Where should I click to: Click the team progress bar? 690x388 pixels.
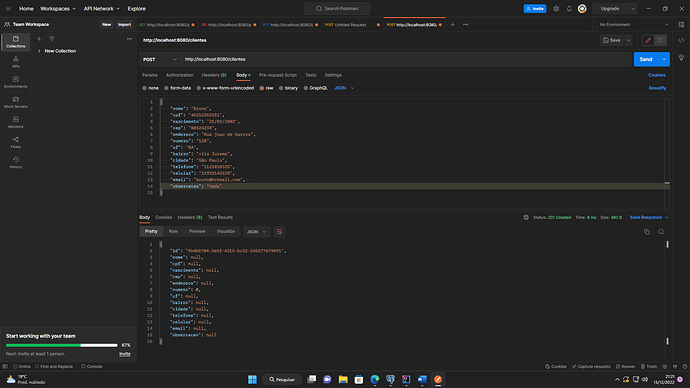[x=62, y=345]
